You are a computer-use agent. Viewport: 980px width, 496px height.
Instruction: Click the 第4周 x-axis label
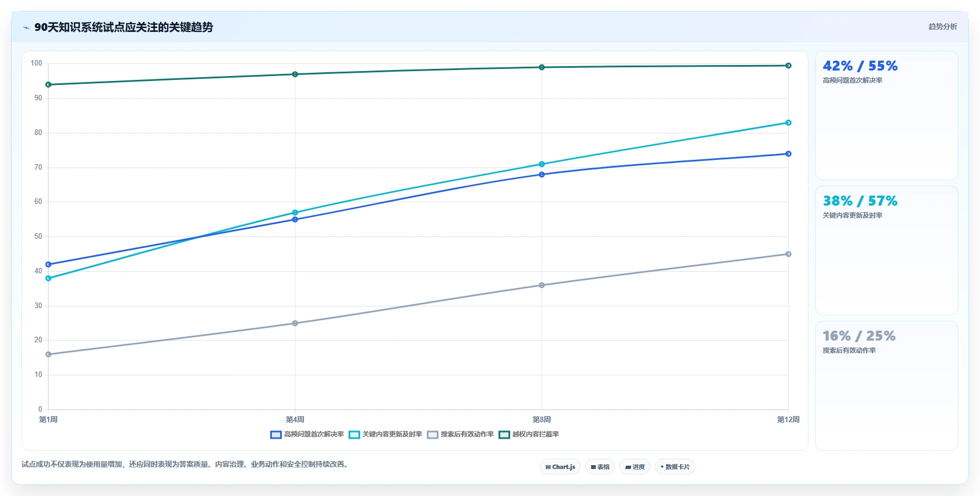pyautogui.click(x=295, y=420)
